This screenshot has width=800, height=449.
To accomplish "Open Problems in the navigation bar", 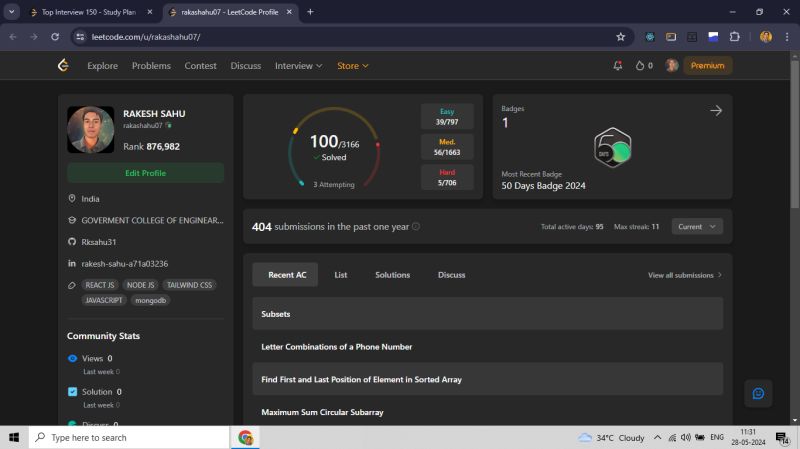I will 151,65.
